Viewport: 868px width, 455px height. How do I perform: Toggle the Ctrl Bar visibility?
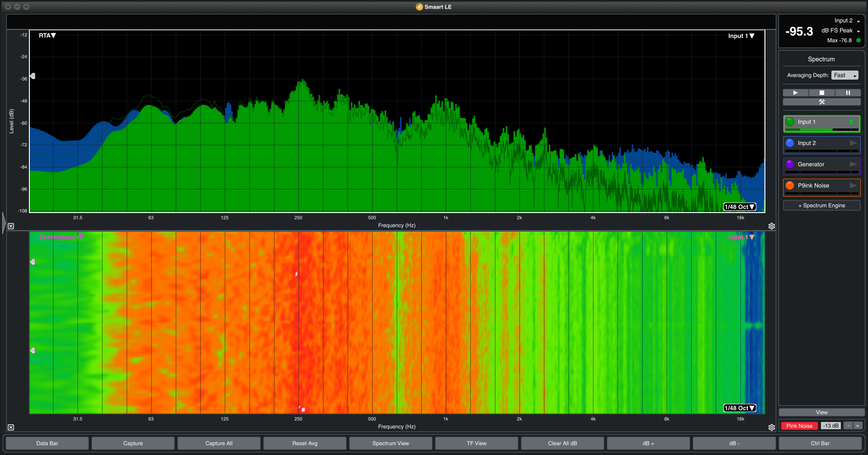coord(820,443)
